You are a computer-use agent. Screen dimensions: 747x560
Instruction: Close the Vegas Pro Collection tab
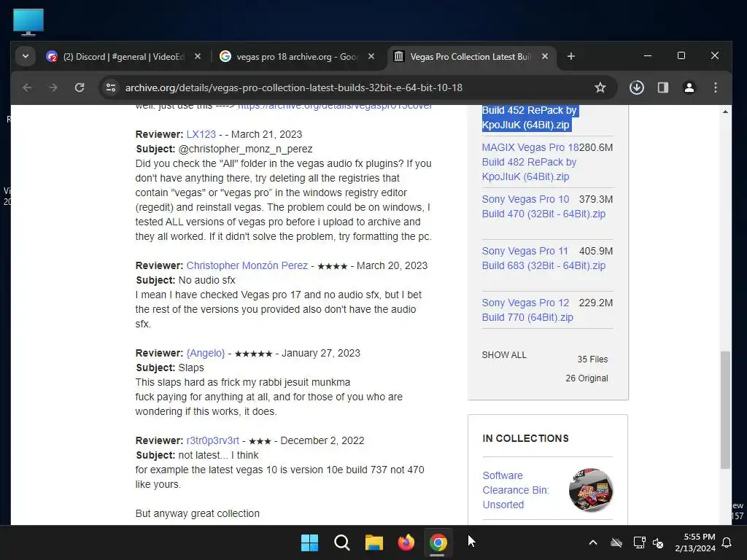[545, 57]
